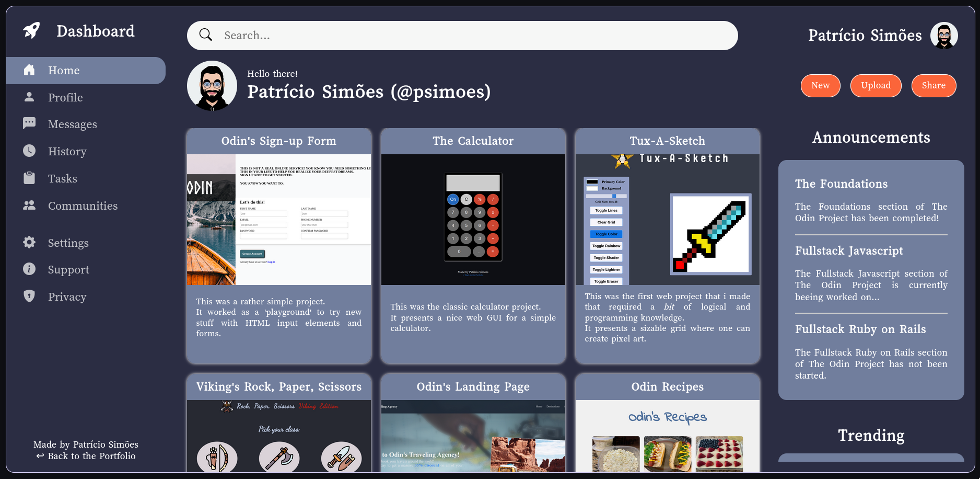Screen dimensions: 980x479
Task: Open The Calculator project thumbnail
Action: (473, 220)
